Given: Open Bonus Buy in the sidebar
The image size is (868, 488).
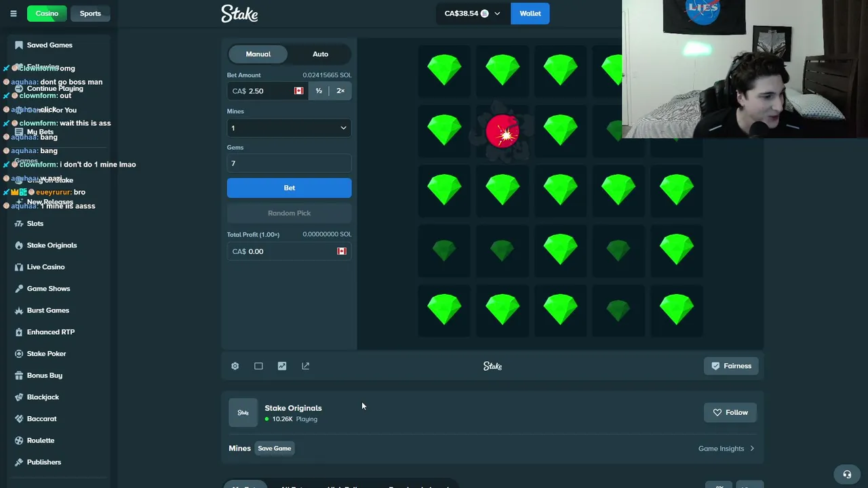Looking at the screenshot, I should (x=45, y=375).
